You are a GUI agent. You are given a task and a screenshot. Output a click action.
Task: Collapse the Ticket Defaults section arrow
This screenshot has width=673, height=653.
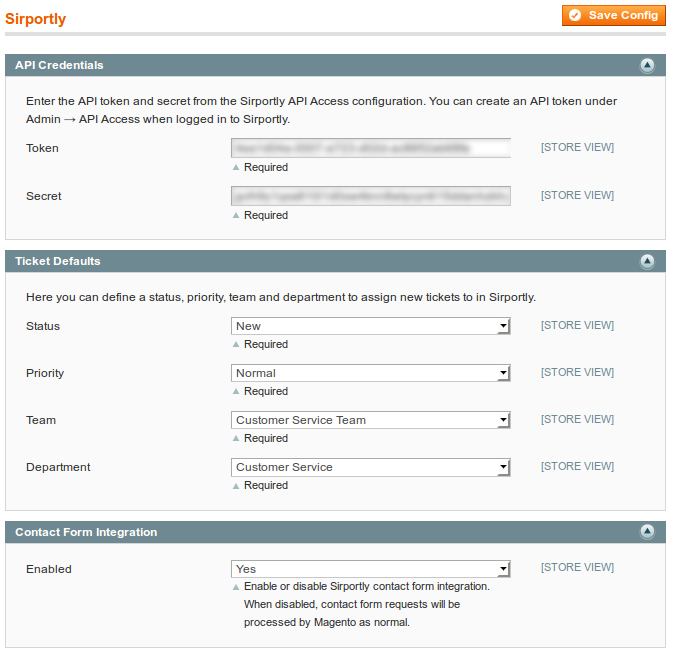click(x=647, y=261)
